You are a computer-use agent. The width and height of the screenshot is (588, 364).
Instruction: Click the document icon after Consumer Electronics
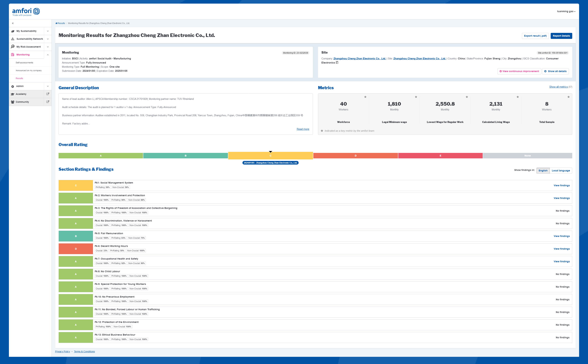(337, 63)
